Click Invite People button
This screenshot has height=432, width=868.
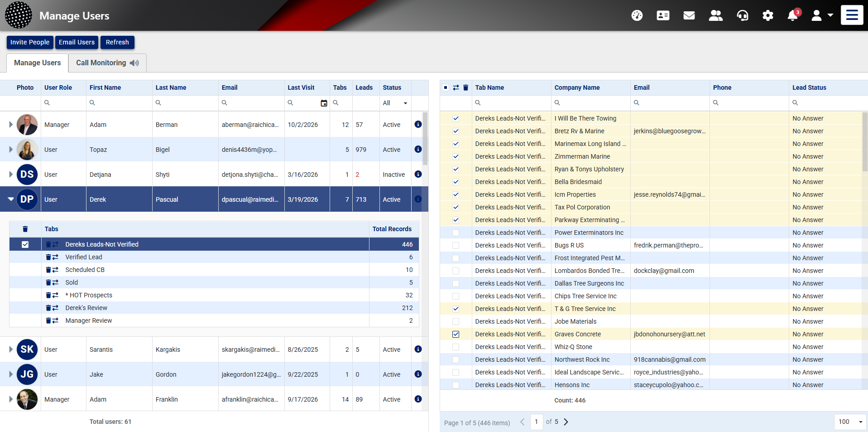click(x=30, y=42)
